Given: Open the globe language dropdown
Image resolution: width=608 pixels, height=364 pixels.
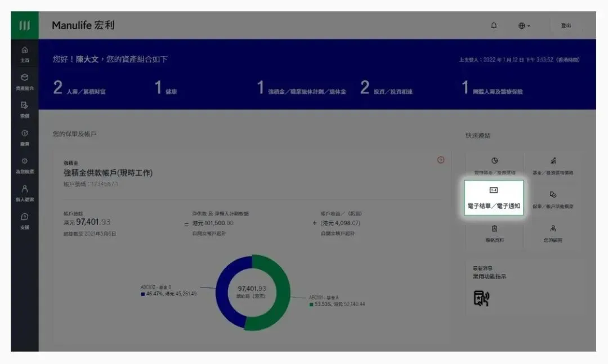Looking at the screenshot, I should [524, 25].
